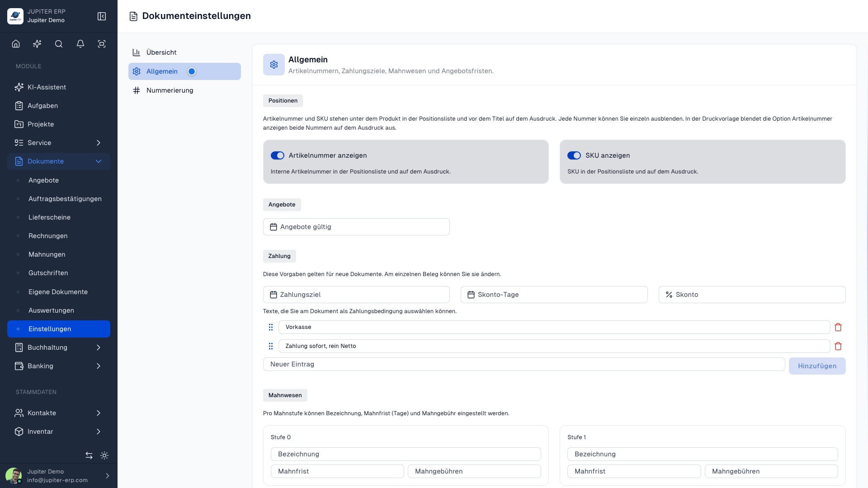868x488 pixels.
Task: Open Angebote in the Dokumente submenu
Action: [59, 180]
